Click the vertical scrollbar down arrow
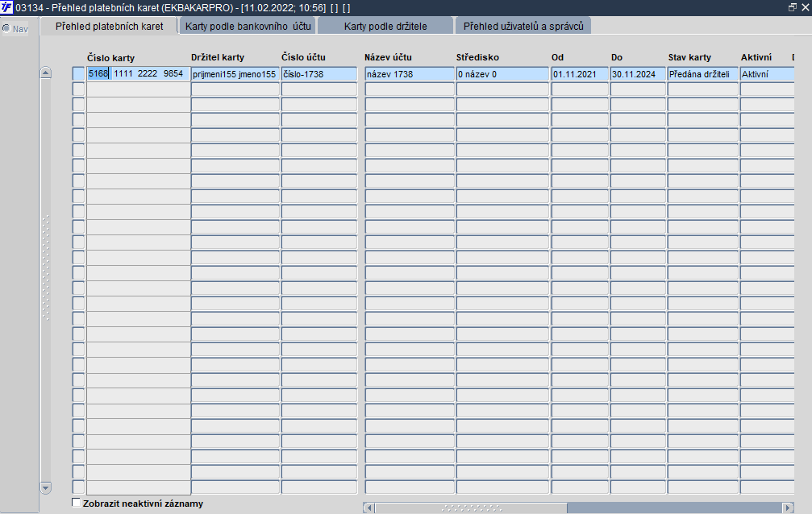 point(46,487)
